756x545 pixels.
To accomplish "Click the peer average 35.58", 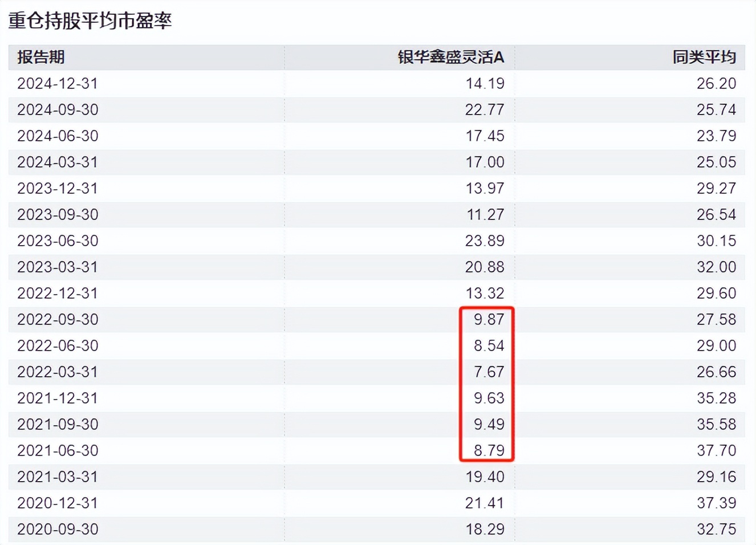I will (x=717, y=424).
